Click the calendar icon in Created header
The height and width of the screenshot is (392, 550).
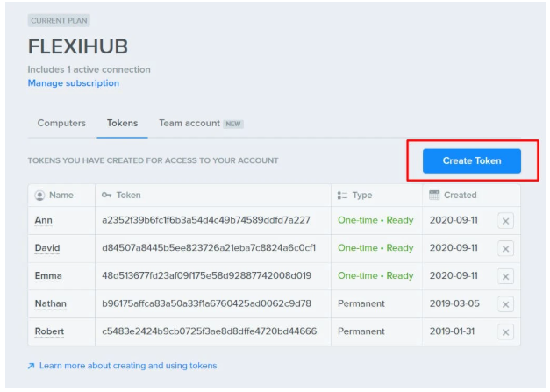click(x=434, y=195)
